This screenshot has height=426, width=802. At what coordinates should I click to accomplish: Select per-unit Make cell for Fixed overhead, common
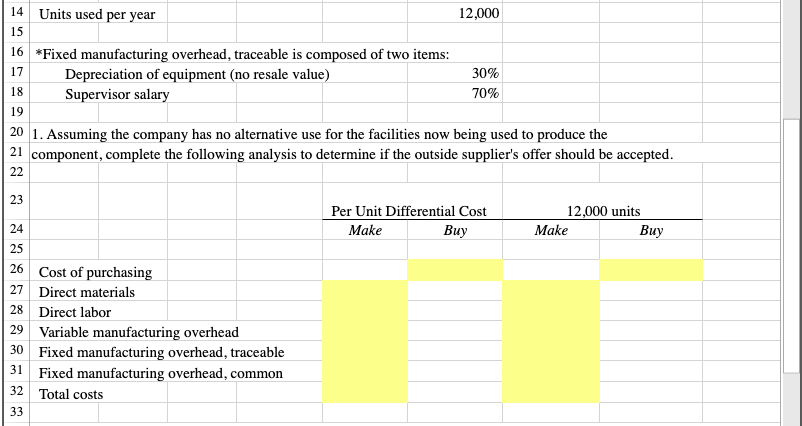(365, 371)
